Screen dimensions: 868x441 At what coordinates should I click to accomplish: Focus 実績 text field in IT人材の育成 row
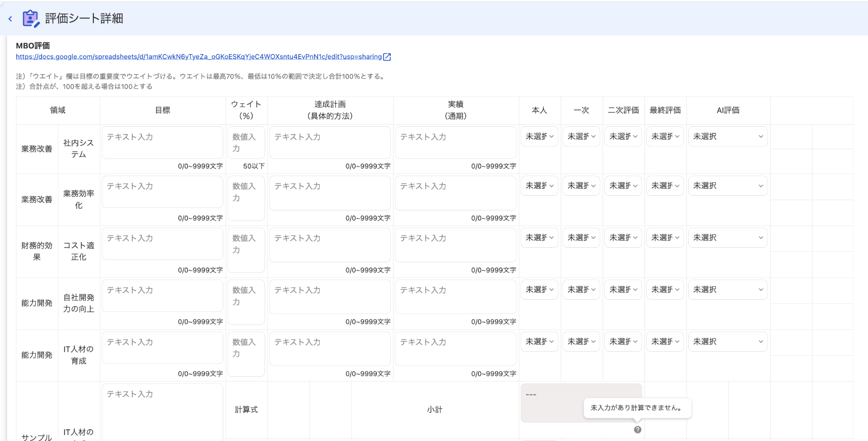pyautogui.click(x=455, y=349)
